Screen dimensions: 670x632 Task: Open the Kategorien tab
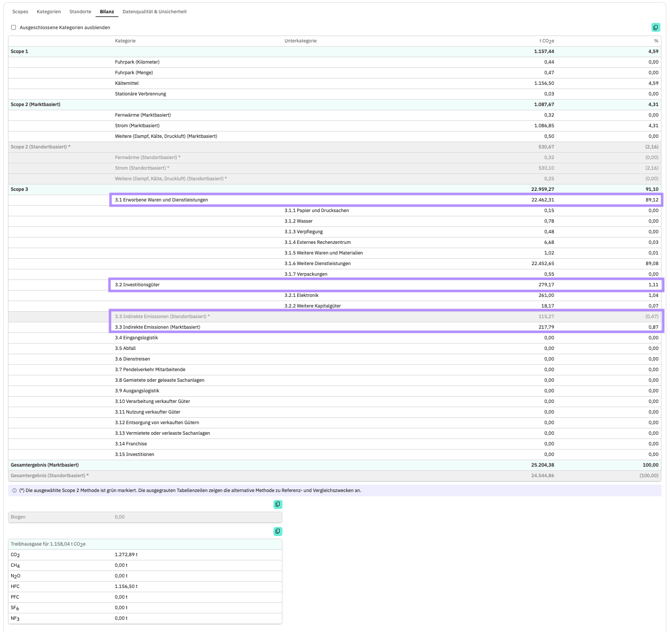click(49, 12)
